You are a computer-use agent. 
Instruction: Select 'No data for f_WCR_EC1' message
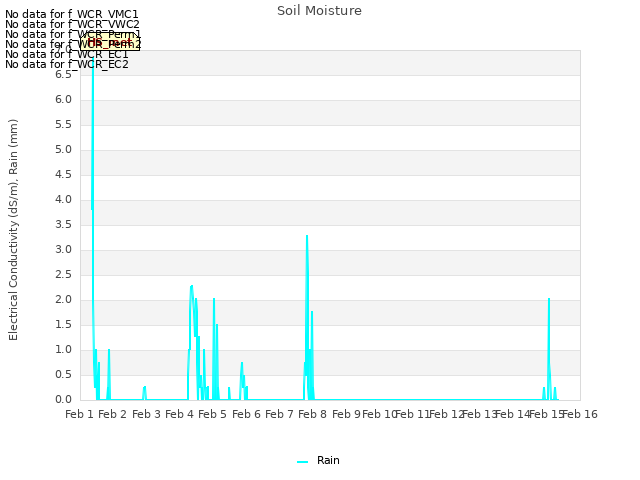tap(67, 54)
